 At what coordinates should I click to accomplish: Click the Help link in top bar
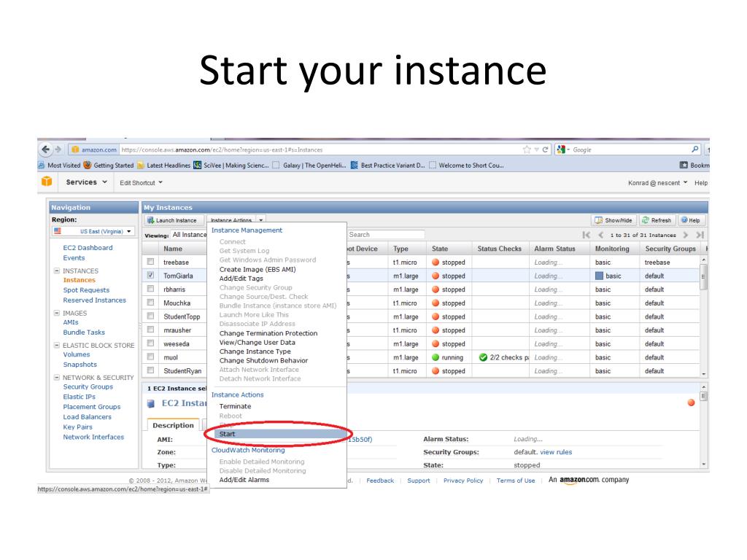click(701, 183)
